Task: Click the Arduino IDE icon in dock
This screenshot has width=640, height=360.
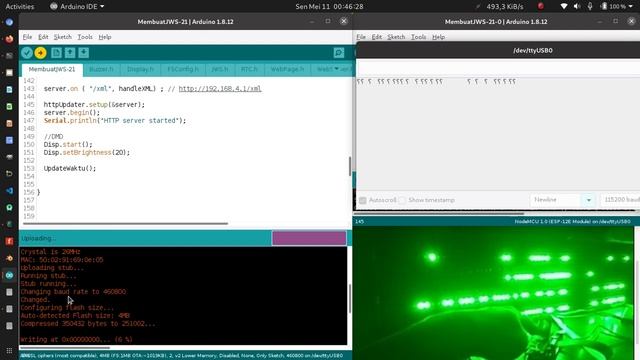Action: click(x=9, y=275)
